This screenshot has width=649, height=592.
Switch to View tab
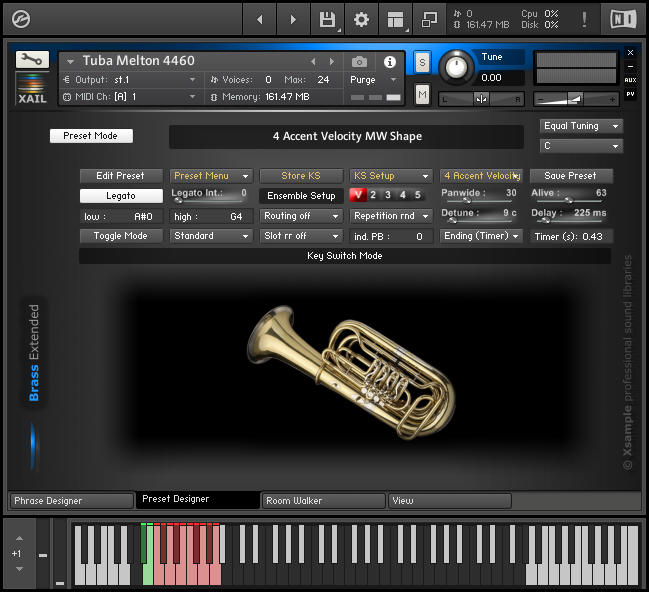[x=449, y=501]
